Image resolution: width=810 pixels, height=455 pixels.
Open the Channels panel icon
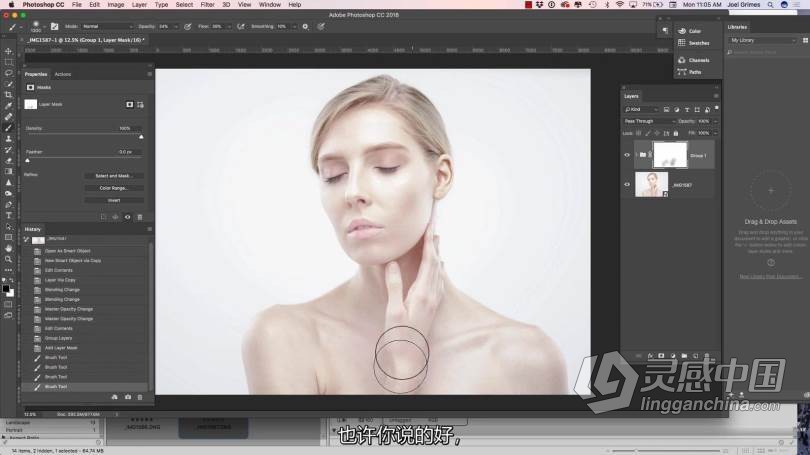pos(682,60)
